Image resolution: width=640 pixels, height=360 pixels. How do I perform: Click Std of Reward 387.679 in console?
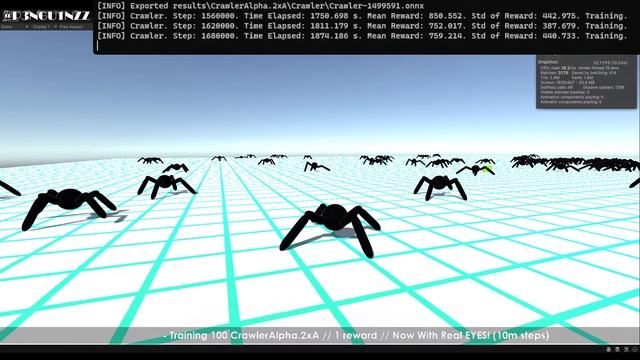coord(526,26)
